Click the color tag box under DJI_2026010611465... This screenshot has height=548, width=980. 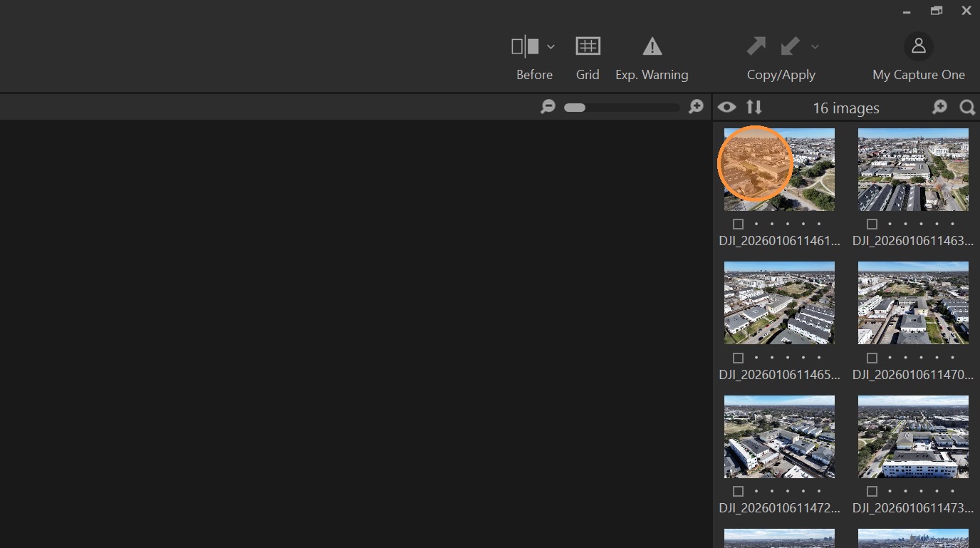tap(738, 358)
